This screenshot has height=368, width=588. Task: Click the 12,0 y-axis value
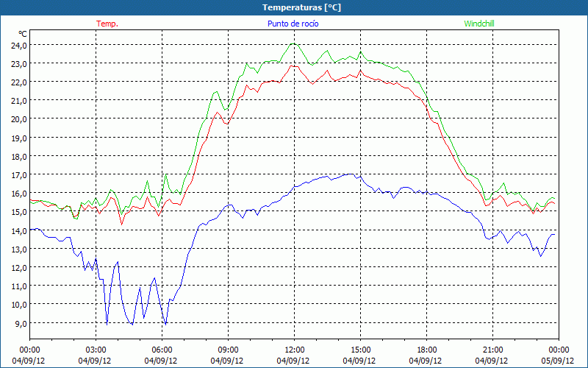click(20, 268)
